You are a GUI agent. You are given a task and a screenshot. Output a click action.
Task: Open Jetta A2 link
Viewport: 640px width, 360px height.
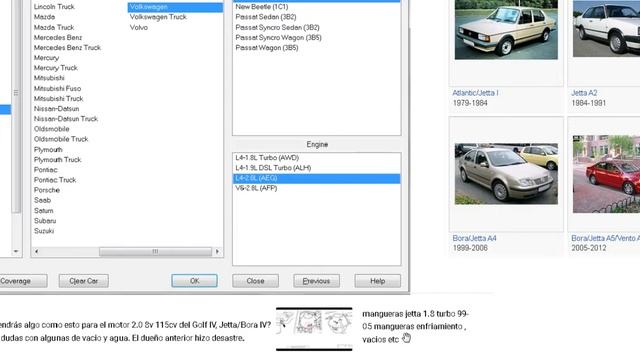tap(584, 93)
